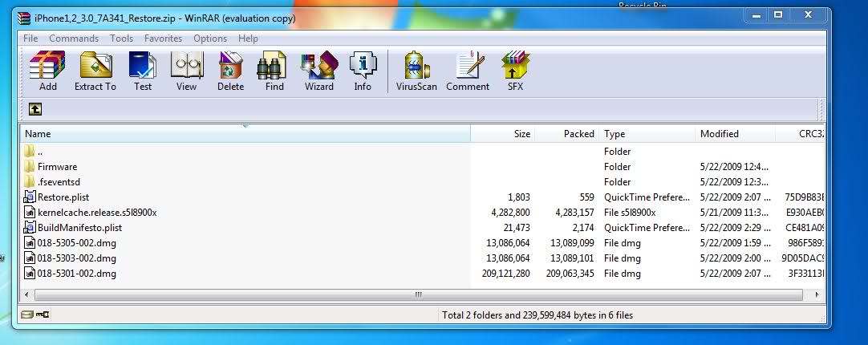This screenshot has width=868, height=345.
Task: Select the BuildManifesto.plist file icon
Action: 30,227
